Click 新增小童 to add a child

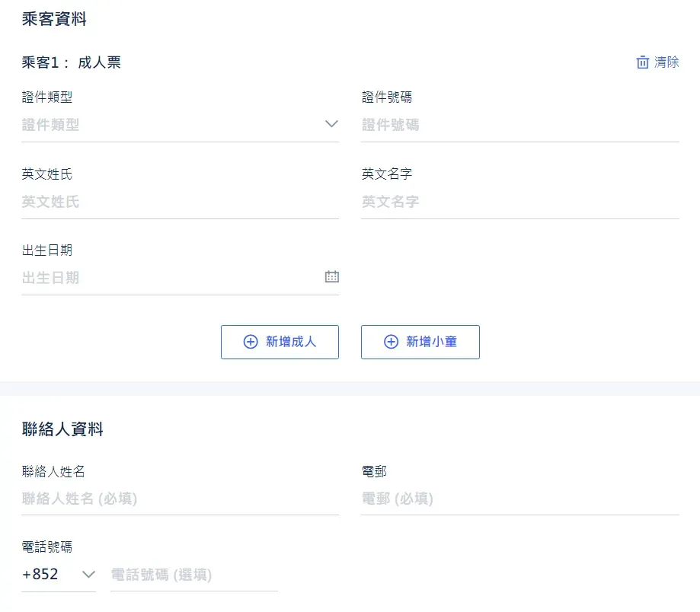[x=420, y=342]
